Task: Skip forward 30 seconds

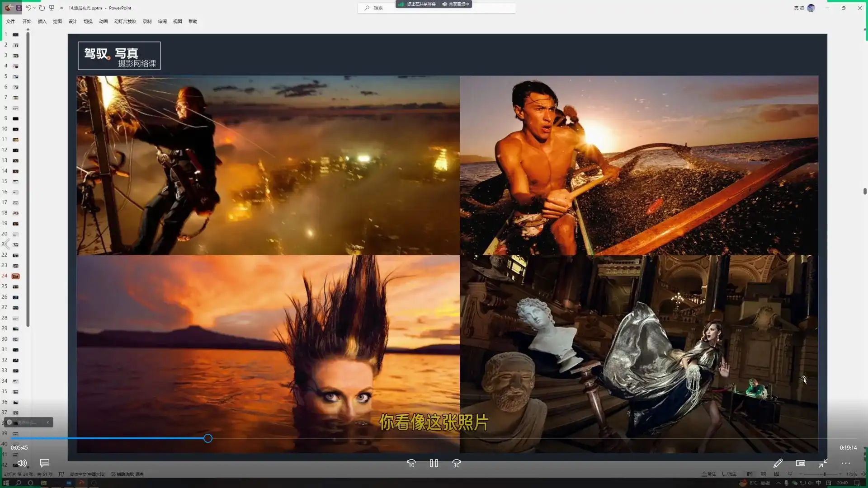Action: [x=456, y=464]
